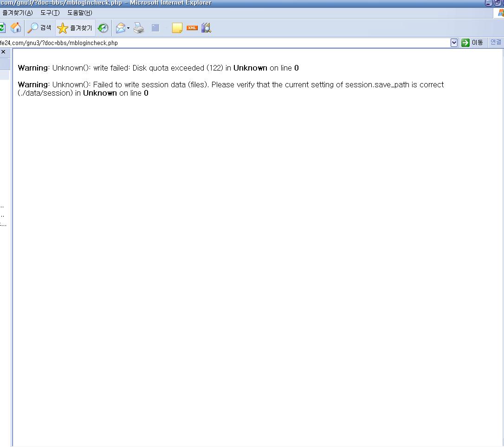Open Search (검색) with magnifier button
The height and width of the screenshot is (447, 504).
tap(39, 28)
